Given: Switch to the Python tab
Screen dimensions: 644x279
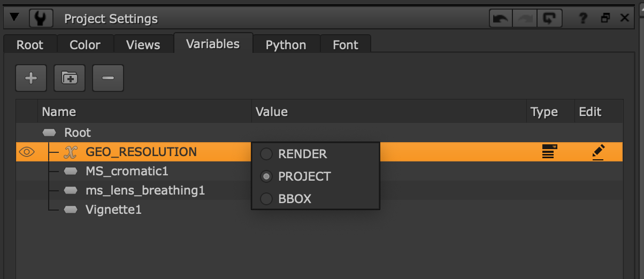Looking at the screenshot, I should [x=286, y=45].
